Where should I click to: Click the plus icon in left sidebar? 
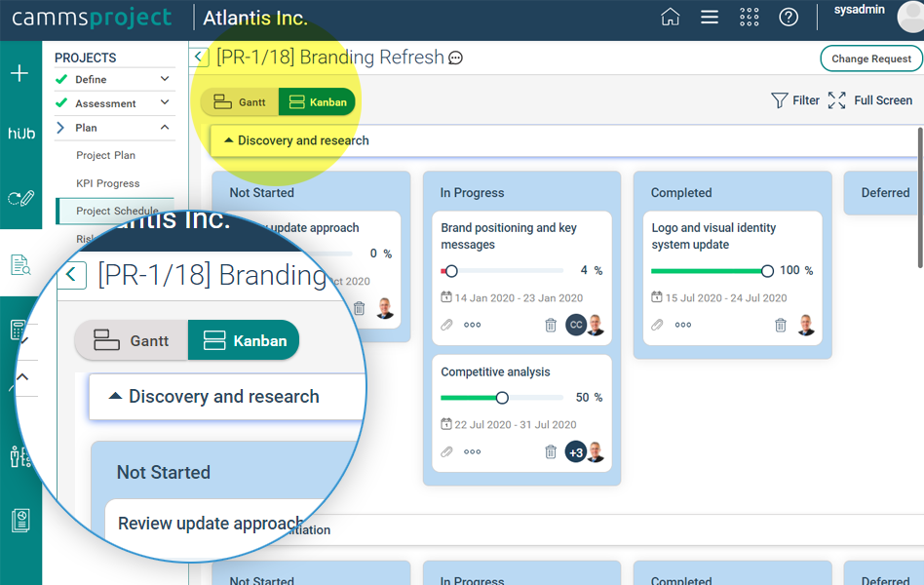[x=19, y=73]
